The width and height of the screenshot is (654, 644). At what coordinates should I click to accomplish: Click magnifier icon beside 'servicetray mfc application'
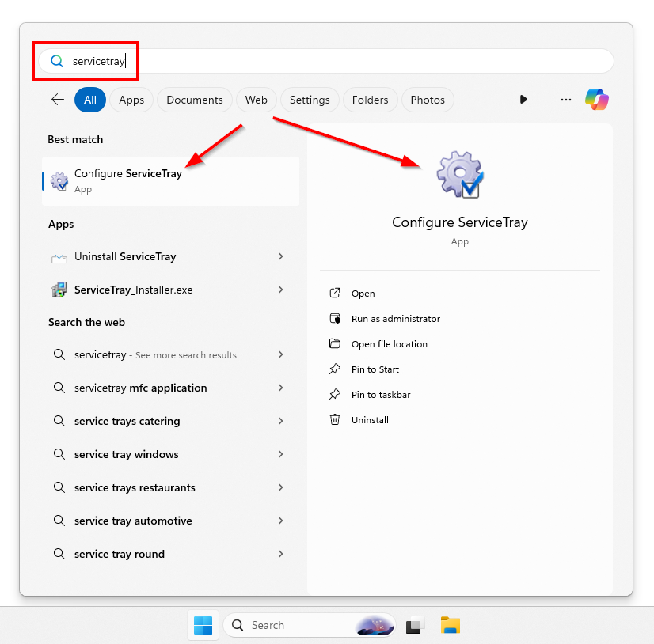tap(59, 388)
